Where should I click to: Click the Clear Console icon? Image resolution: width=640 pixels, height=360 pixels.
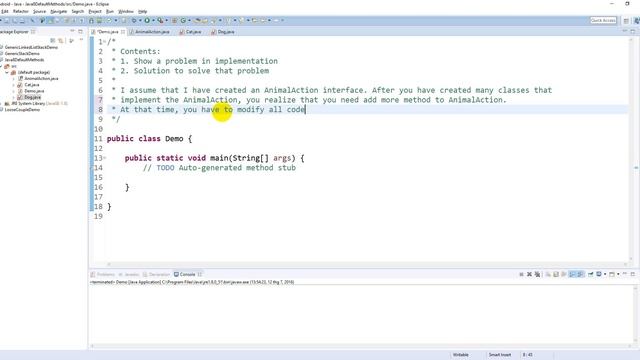[x=548, y=274]
